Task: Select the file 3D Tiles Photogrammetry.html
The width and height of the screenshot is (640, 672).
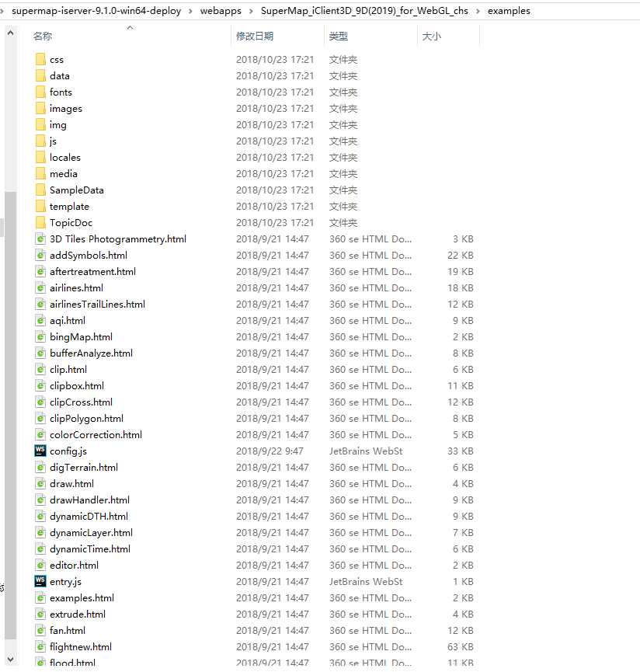Action: click(x=118, y=239)
